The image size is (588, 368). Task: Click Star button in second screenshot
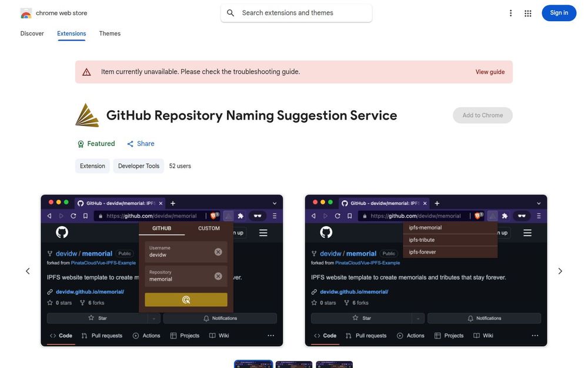[x=362, y=319]
